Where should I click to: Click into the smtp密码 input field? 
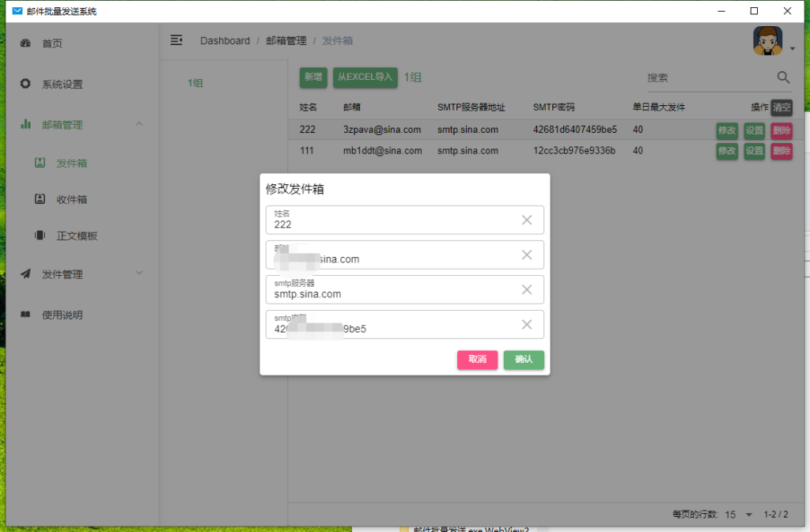coord(392,328)
